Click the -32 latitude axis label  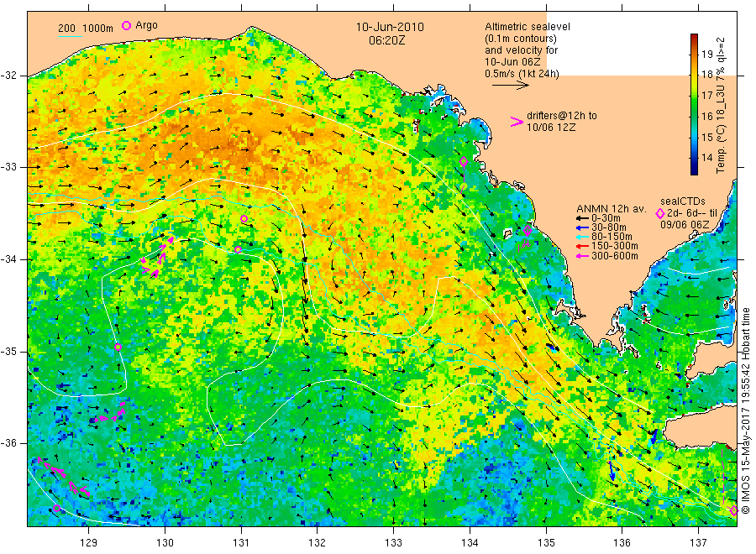(x=8, y=76)
